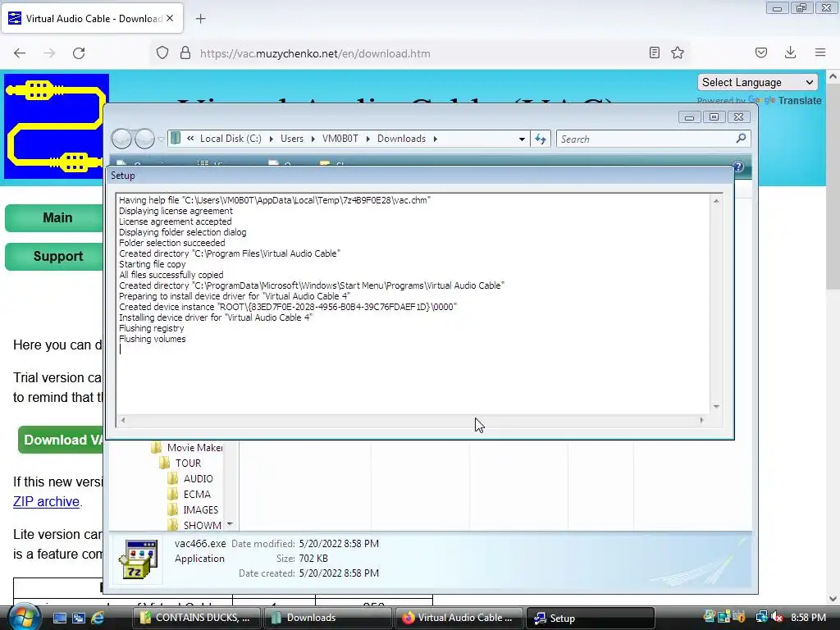This screenshot has width=840, height=630.
Task: Open Firefox downloads panel
Action: tap(790, 52)
